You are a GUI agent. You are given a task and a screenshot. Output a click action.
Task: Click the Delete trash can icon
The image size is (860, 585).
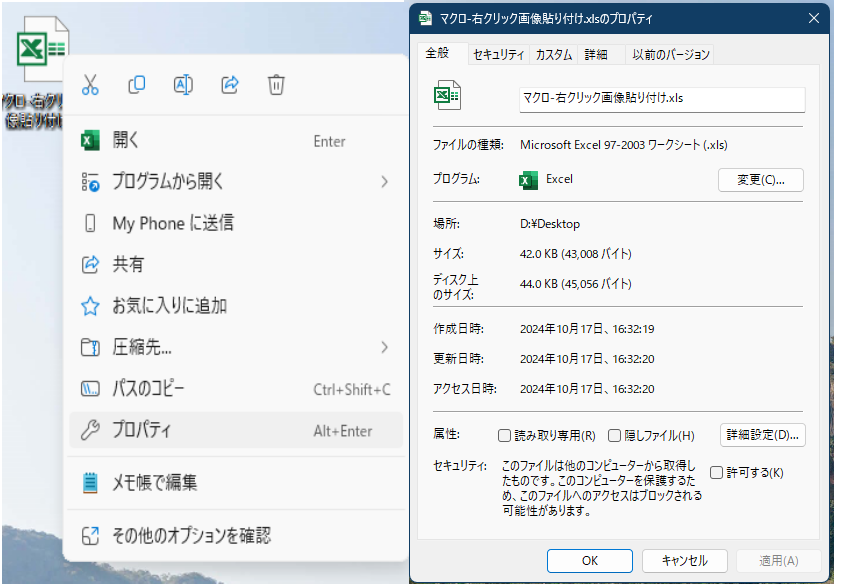[x=276, y=85]
